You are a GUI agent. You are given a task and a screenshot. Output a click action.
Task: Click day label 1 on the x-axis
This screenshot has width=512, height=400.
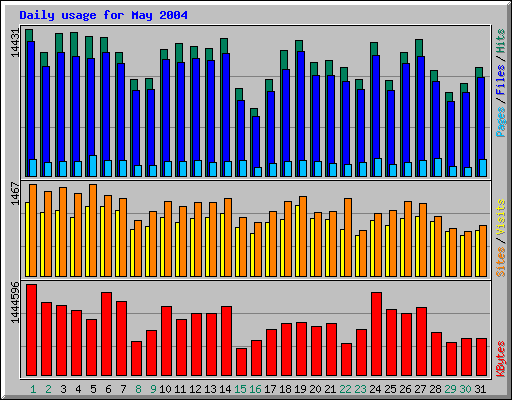click(x=33, y=389)
